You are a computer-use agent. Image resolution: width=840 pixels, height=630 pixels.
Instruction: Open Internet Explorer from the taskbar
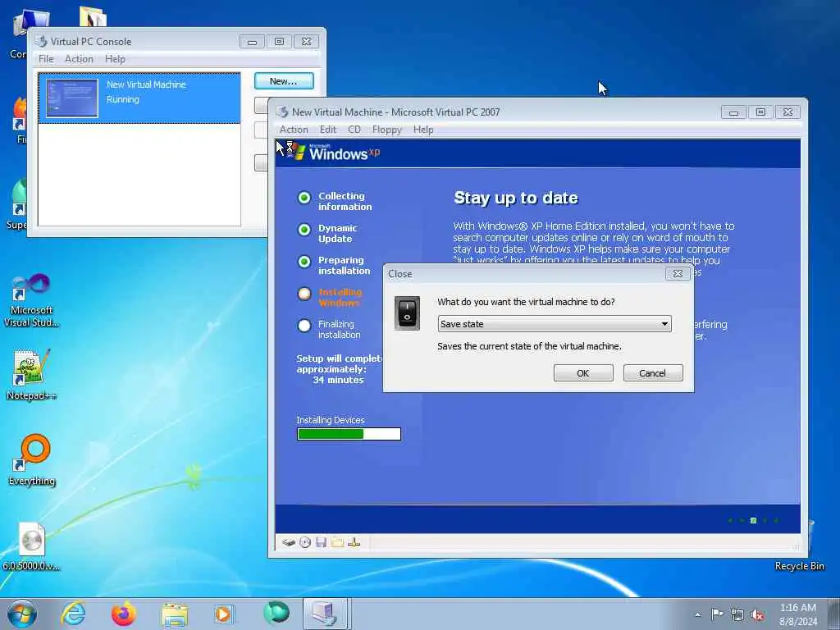click(73, 614)
